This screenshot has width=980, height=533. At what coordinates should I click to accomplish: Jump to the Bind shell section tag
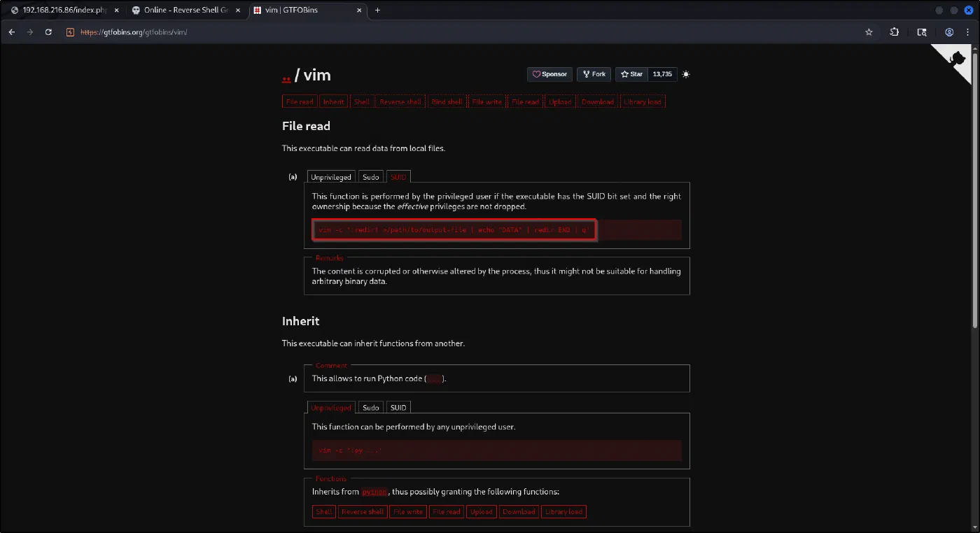tap(447, 101)
